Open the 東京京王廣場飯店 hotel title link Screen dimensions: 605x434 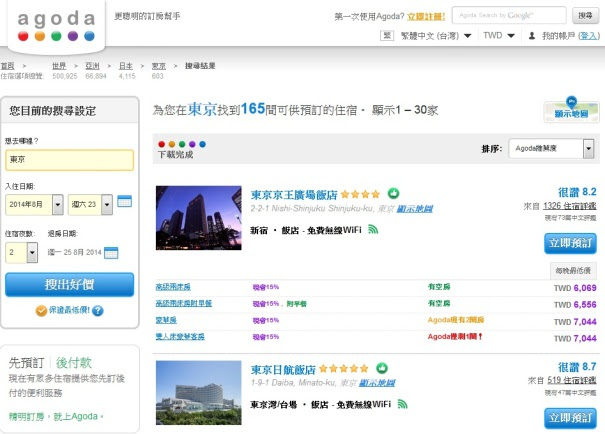294,194
